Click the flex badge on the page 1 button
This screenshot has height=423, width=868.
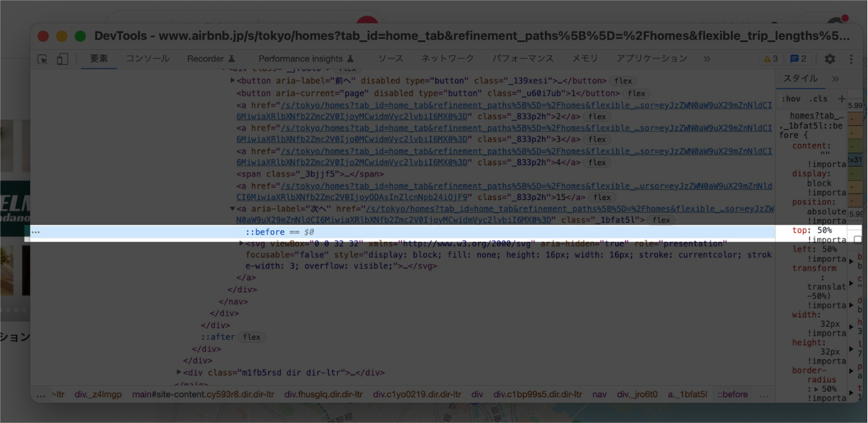[x=637, y=94]
